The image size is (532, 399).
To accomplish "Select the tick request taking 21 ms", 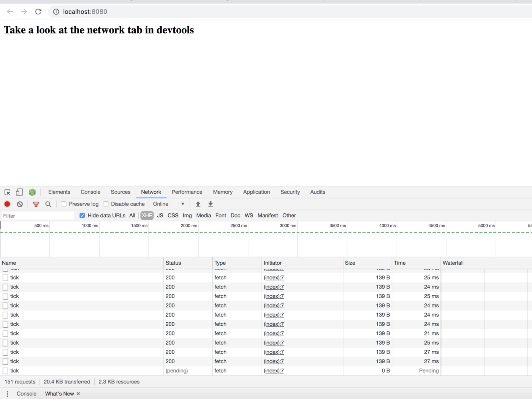I will 266,333.
